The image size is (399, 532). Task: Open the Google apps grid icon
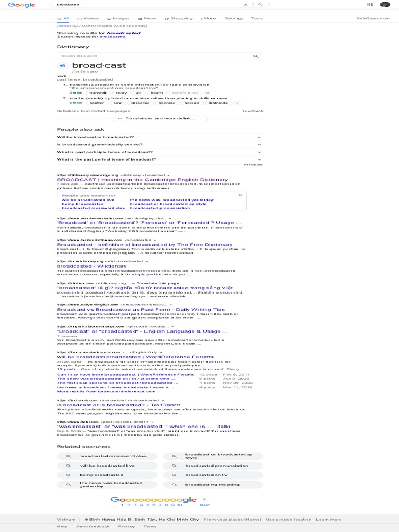[370, 4]
